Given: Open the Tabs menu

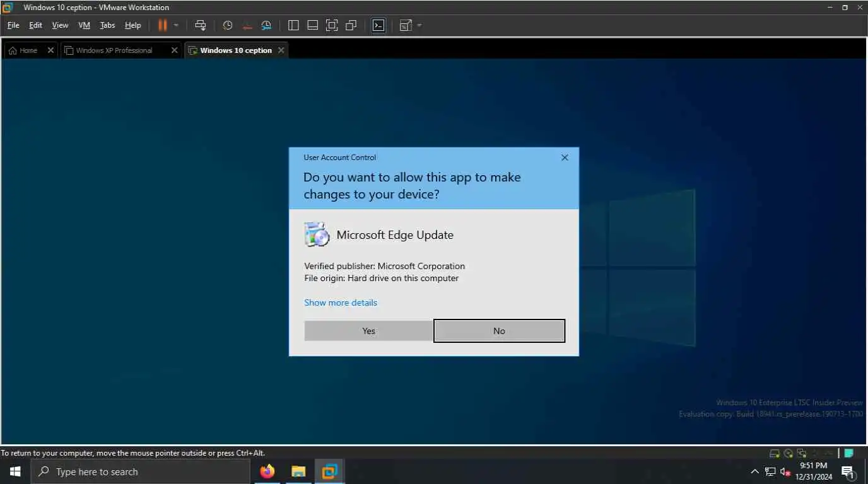Looking at the screenshot, I should (107, 25).
